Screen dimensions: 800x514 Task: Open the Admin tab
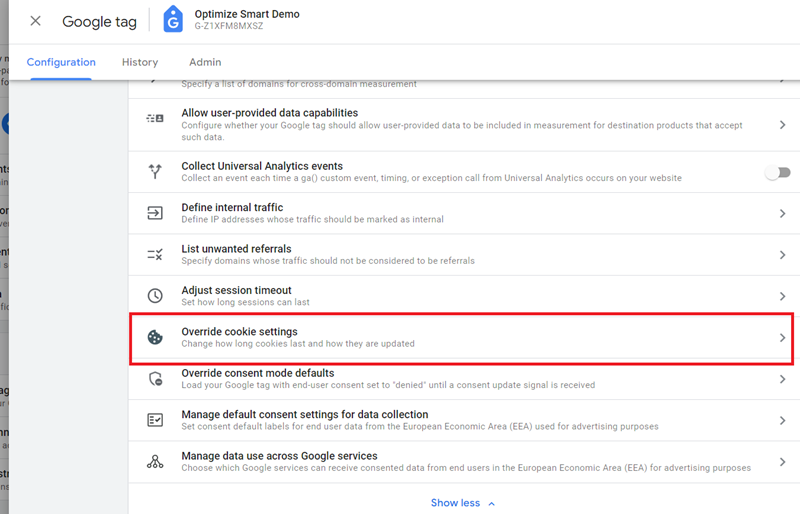click(x=205, y=62)
